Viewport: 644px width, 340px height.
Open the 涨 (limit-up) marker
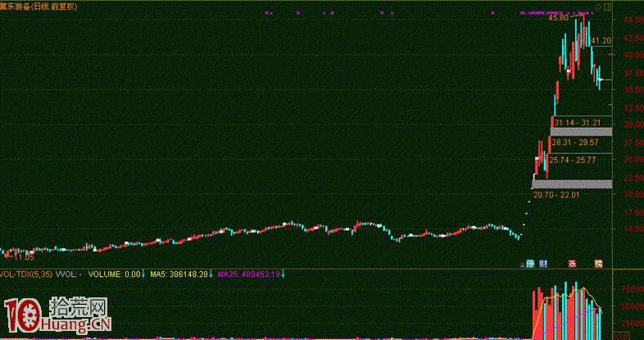[572, 264]
